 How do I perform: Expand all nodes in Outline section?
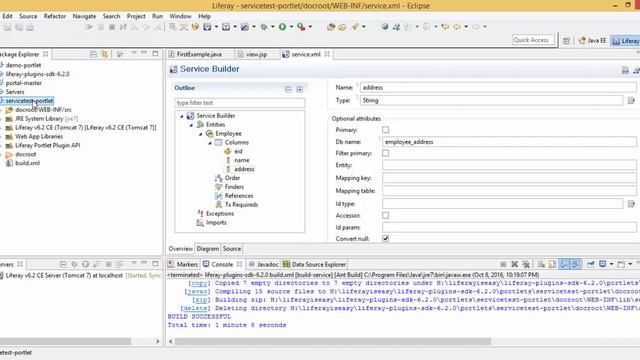pos(300,89)
